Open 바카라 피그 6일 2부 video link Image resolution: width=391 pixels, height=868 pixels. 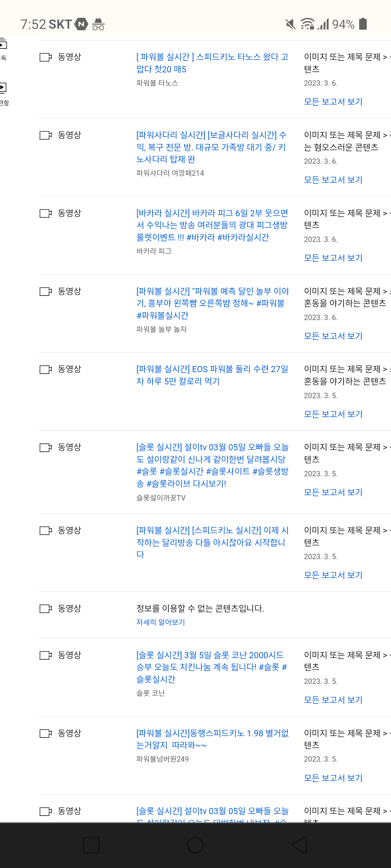pyautogui.click(x=212, y=225)
